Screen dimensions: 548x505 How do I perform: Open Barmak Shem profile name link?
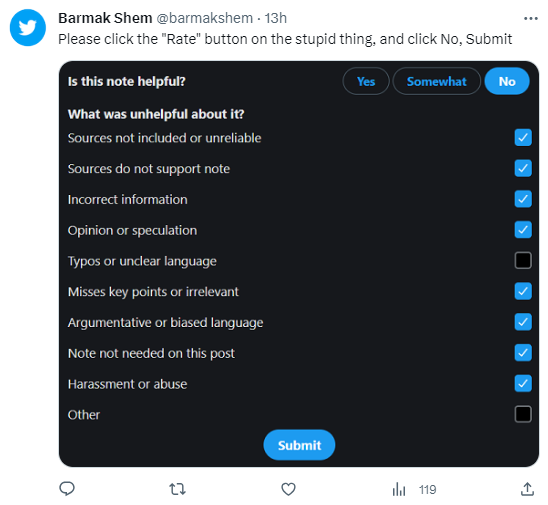point(105,18)
